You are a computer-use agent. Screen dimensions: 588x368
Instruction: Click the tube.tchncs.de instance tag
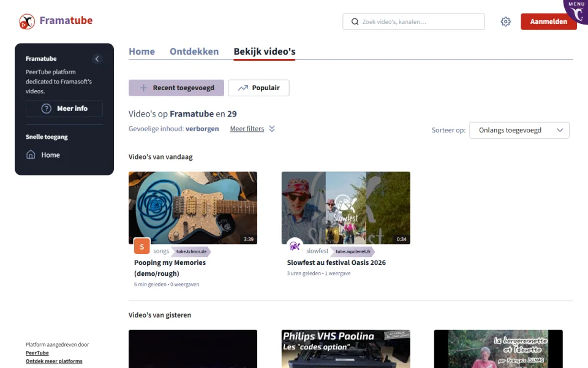click(191, 251)
